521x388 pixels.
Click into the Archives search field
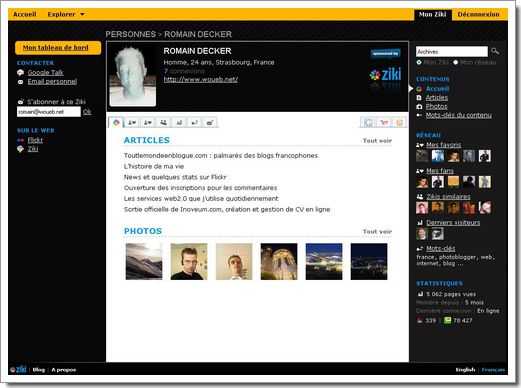pyautogui.click(x=452, y=52)
